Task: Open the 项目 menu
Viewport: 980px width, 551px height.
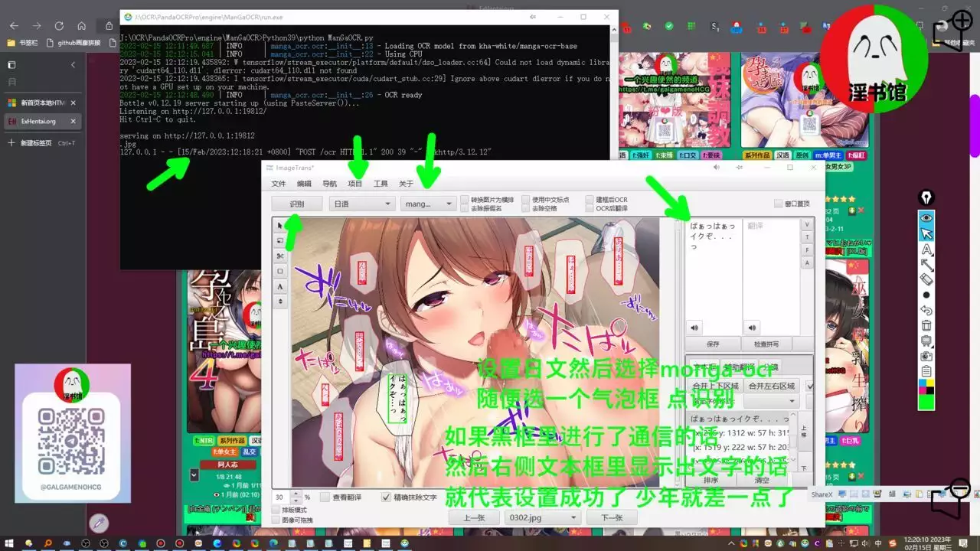Action: 355,184
